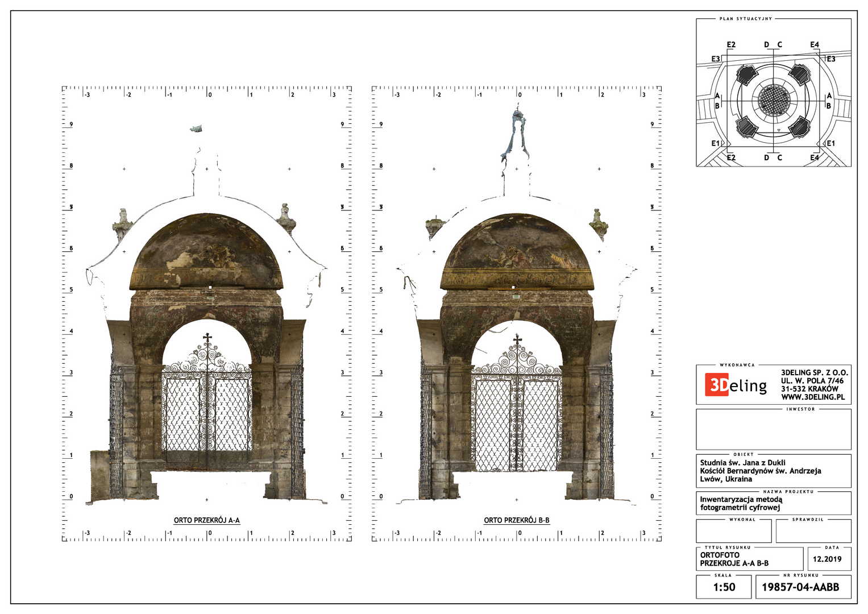
Task: Open the ORTO PRZEKRÓJ A-A caption
Action: 207,520
